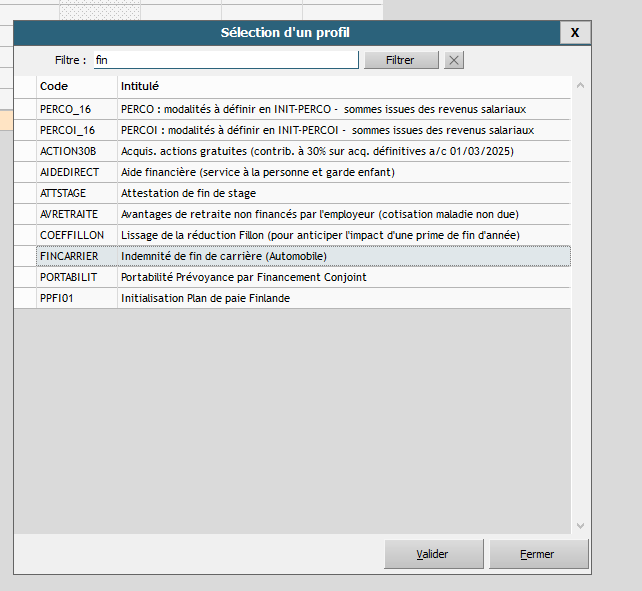Clear the filter with the X icon
This screenshot has height=591, width=642.
[x=454, y=60]
